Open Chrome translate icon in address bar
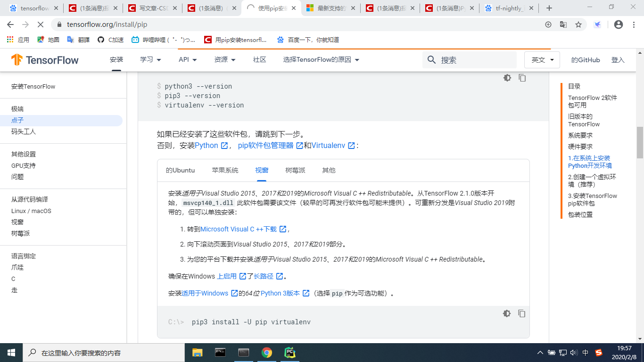Image resolution: width=644 pixels, height=362 pixels. [x=563, y=25]
